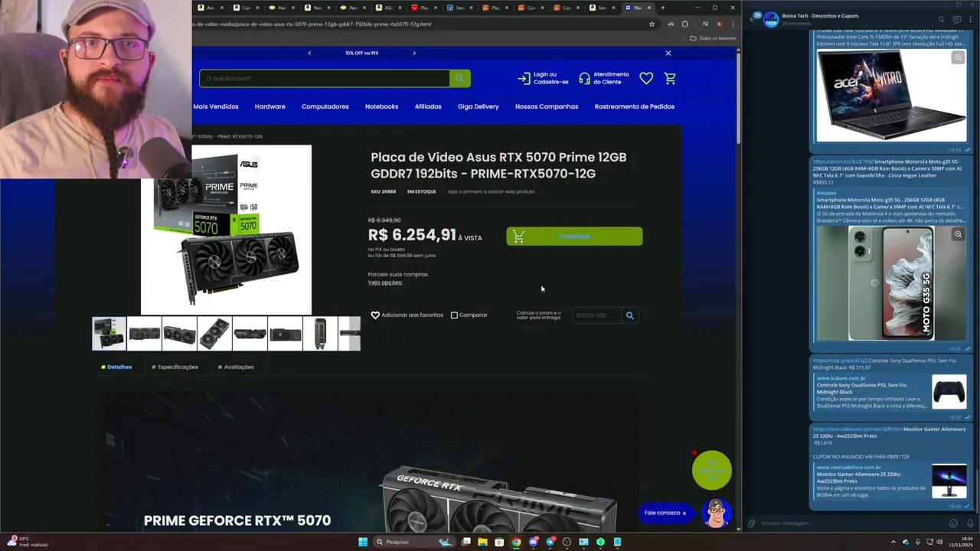Open Boina Tech channel avatar
Image resolution: width=980 pixels, height=551 pixels.
[x=770, y=19]
